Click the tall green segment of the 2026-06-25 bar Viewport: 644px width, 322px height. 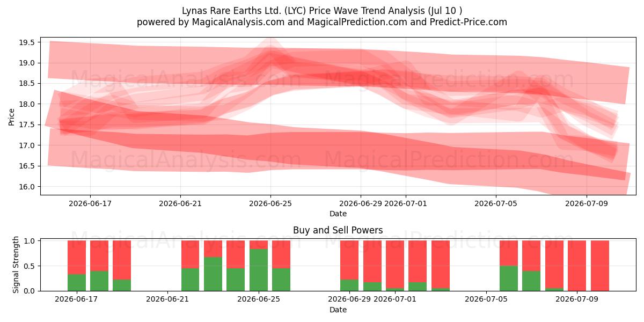click(259, 270)
